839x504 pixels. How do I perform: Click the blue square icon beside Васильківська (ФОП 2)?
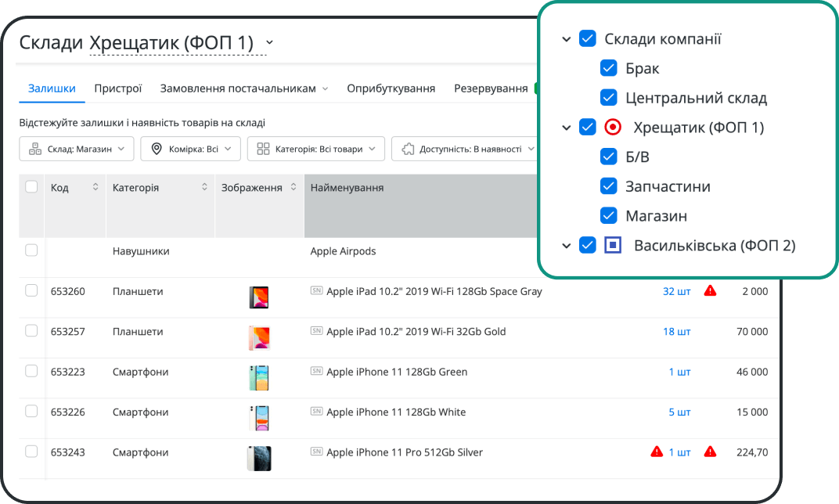click(614, 246)
